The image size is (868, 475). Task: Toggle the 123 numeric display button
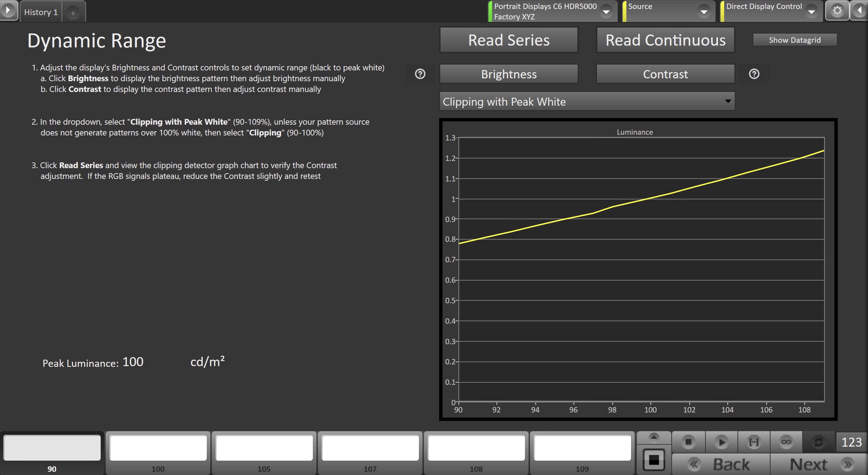[x=851, y=442]
